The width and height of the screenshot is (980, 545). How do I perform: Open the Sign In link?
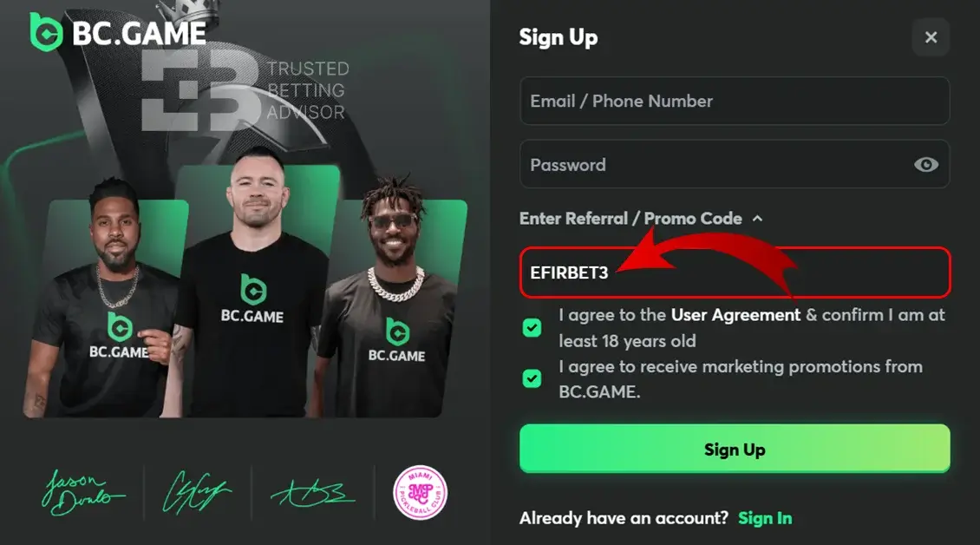pos(765,518)
